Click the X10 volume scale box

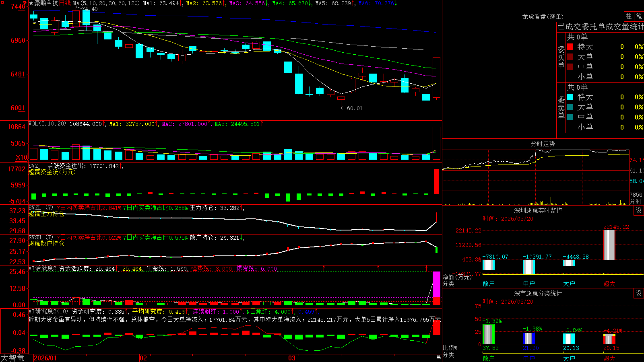click(x=21, y=157)
